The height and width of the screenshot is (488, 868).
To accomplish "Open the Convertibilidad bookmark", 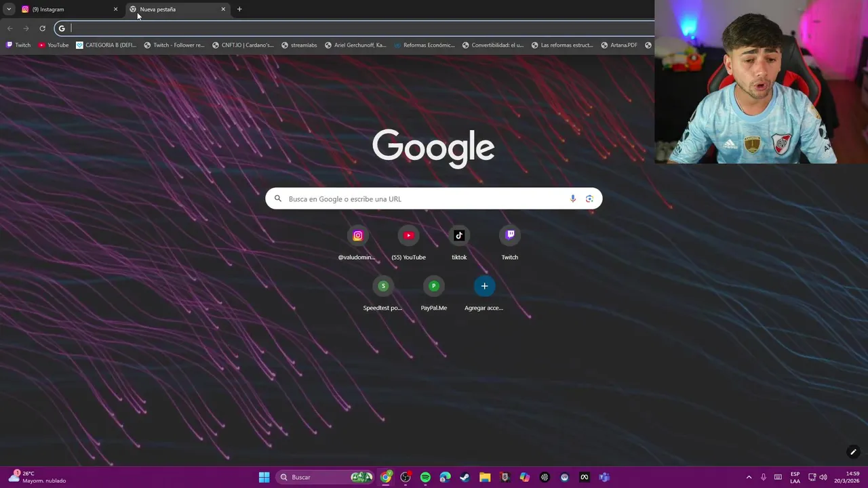I will click(x=493, y=45).
